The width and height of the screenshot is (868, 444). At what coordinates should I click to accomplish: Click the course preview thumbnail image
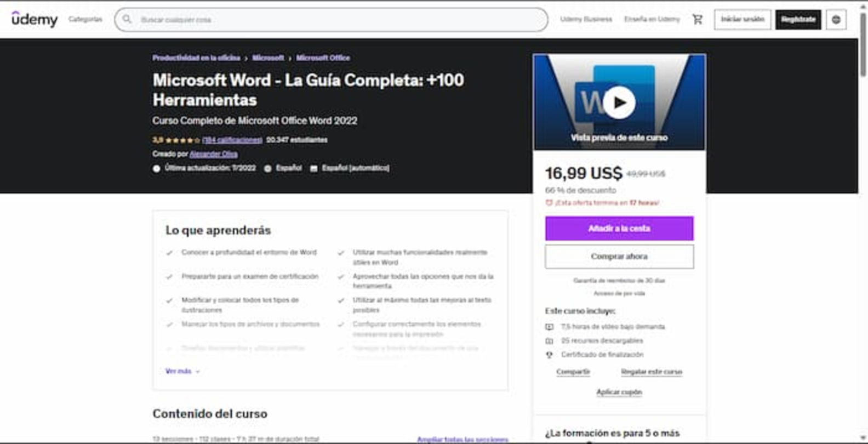pos(619,103)
